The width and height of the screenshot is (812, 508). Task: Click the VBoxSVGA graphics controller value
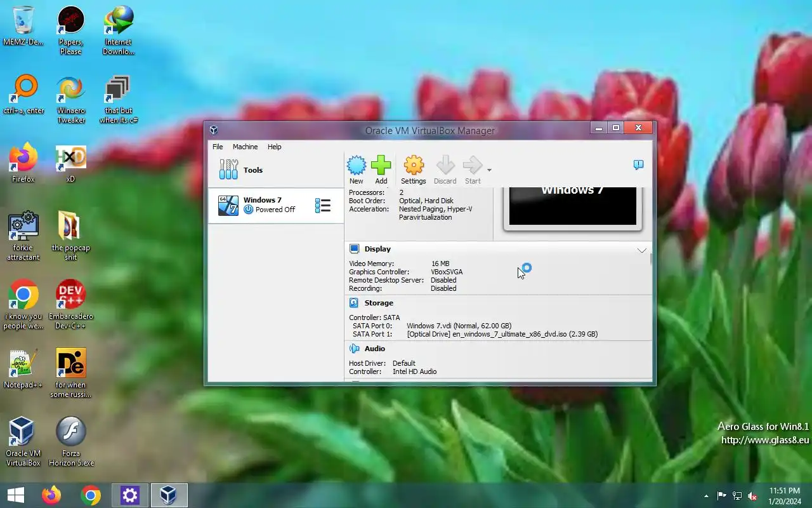click(447, 272)
